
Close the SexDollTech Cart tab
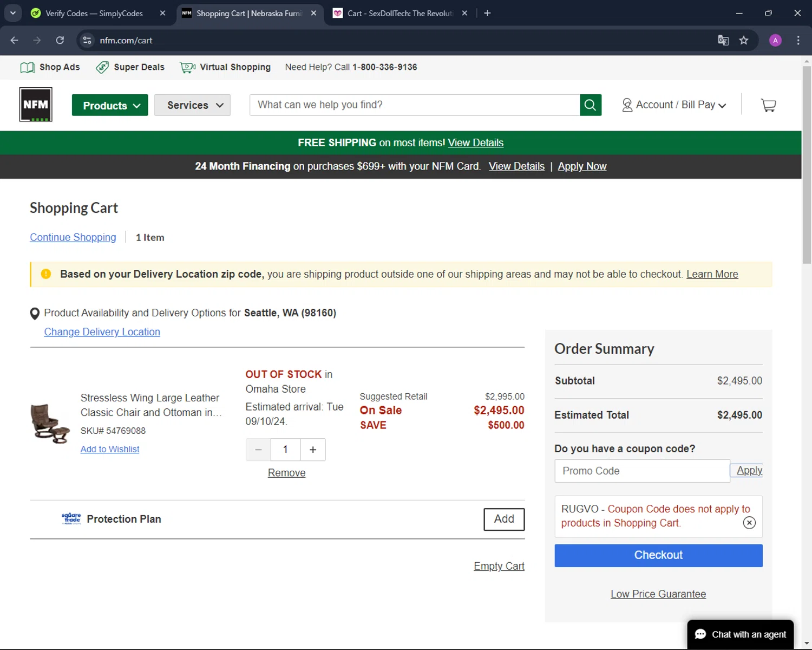coord(464,13)
